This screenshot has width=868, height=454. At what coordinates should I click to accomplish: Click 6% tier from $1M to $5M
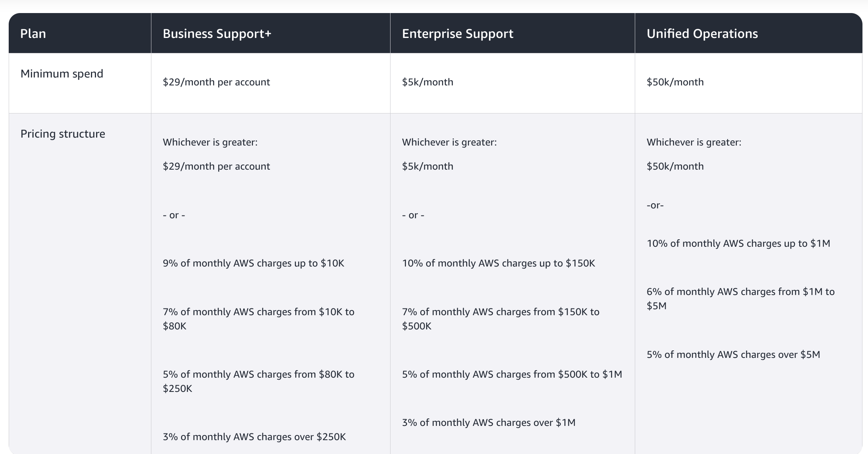740,299
